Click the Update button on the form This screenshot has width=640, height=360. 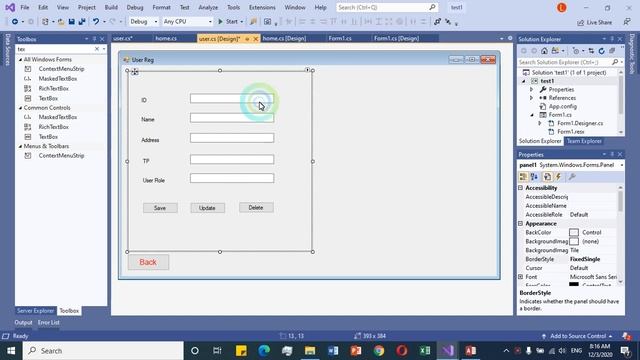click(207, 208)
